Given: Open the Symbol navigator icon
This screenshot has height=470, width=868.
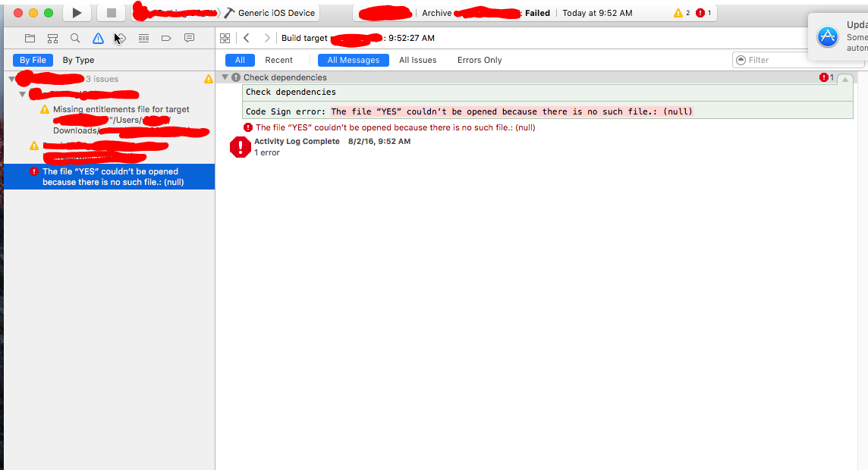Looking at the screenshot, I should coord(52,38).
